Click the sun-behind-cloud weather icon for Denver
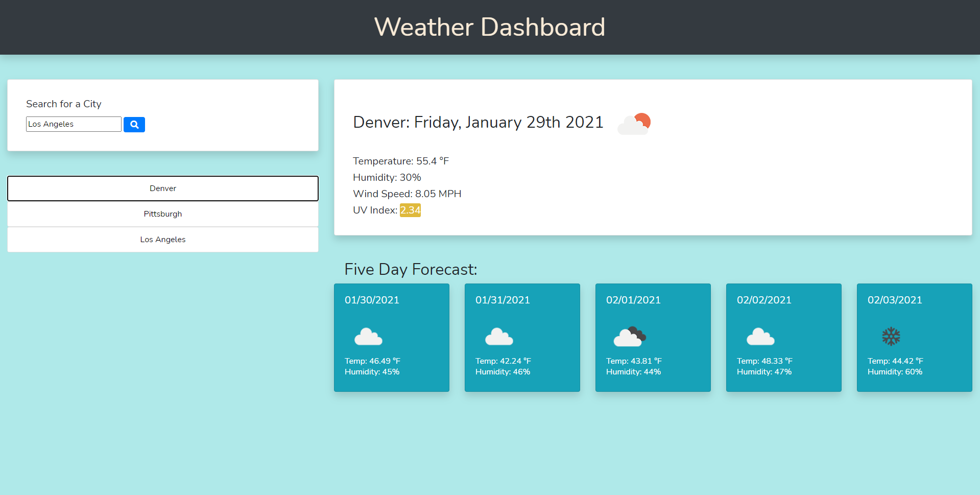Image resolution: width=980 pixels, height=495 pixels. 634,123
